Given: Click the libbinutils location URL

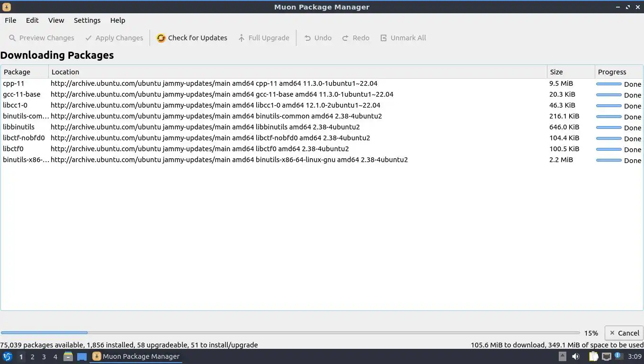Looking at the screenshot, I should coord(205,127).
